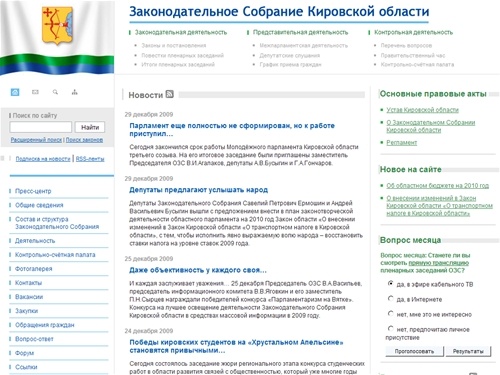The height and width of the screenshot is (375, 500).
Task: Select 'нет, предпочитаю личное присутствие' option
Action: (x=391, y=328)
